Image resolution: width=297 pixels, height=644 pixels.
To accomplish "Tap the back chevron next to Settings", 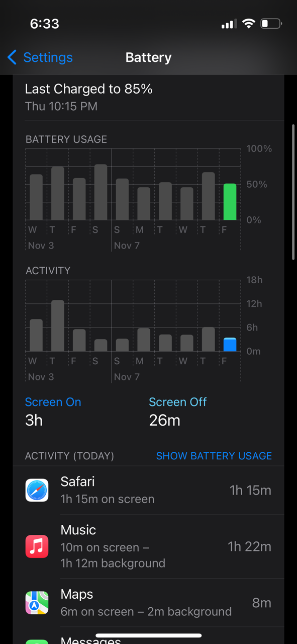I will tap(12, 57).
